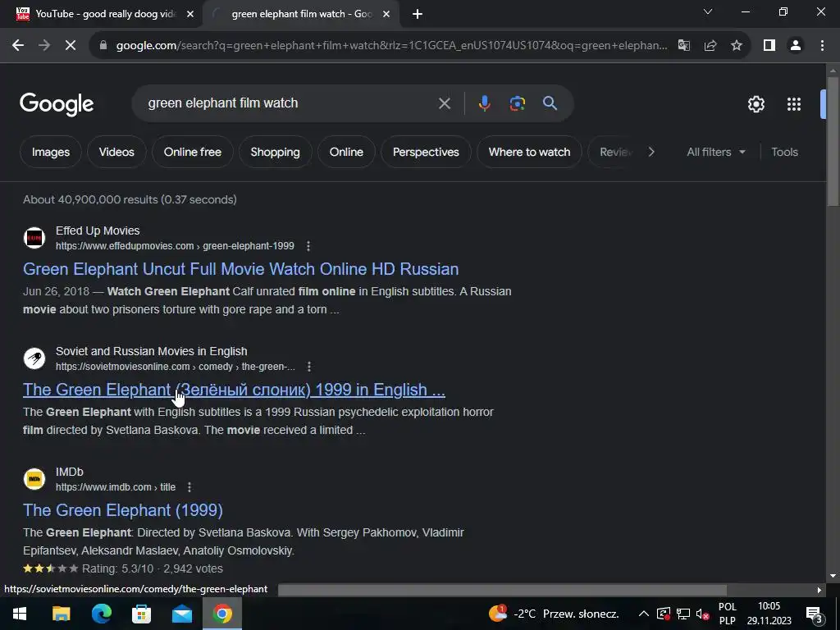The image size is (840, 630).
Task: Expand the All filters dropdown
Action: tap(715, 152)
